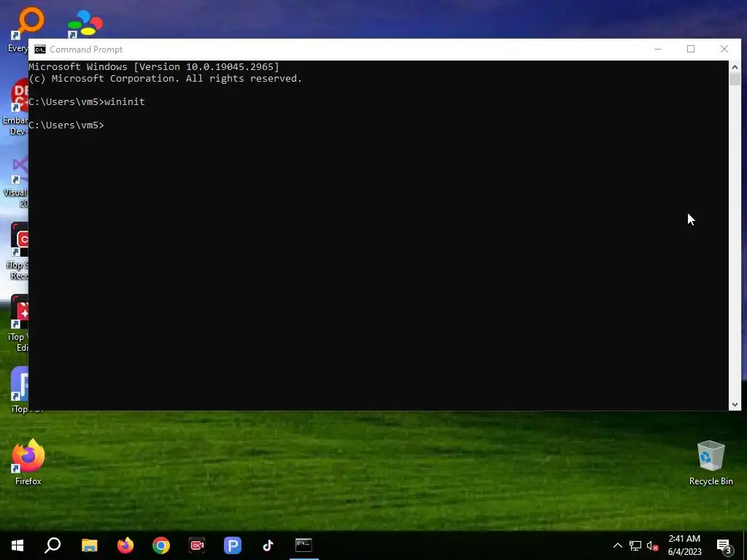The image size is (747, 560).
Task: Click the 'wininit' command text line
Action: (x=87, y=101)
